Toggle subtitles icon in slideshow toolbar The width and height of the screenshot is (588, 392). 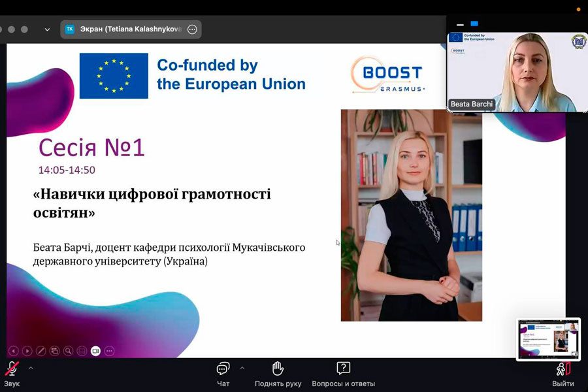pos(82,351)
